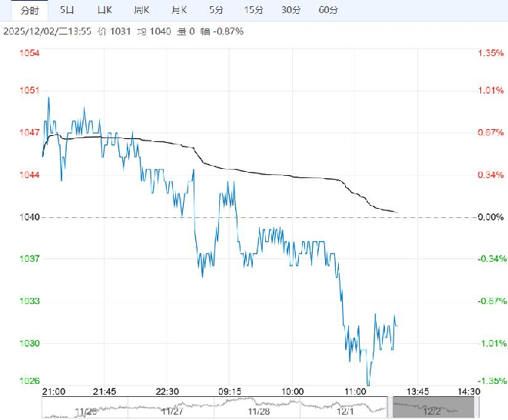Switch to the 15分 chart tab
Image resolution: width=508 pixels, height=420 pixels.
(254, 10)
